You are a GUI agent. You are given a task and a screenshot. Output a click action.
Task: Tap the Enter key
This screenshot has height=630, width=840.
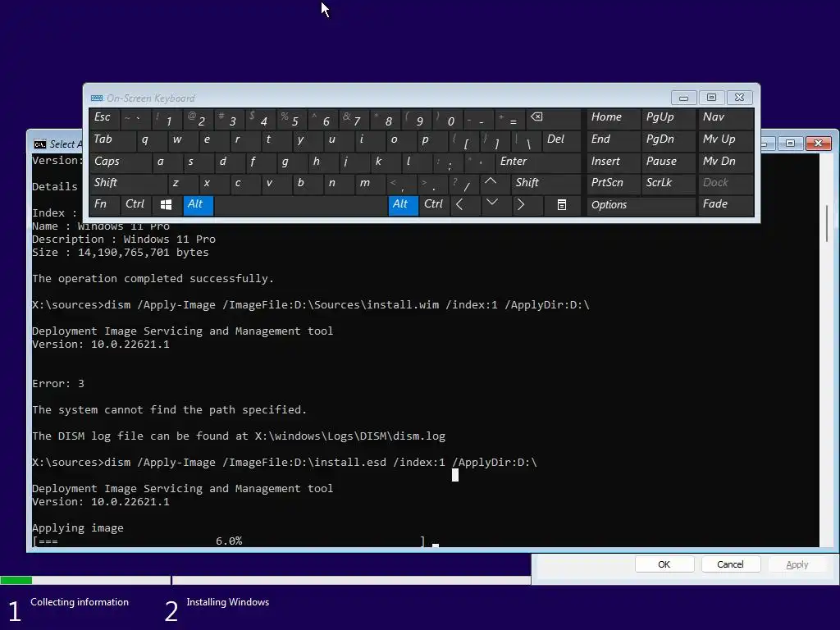tap(538, 162)
